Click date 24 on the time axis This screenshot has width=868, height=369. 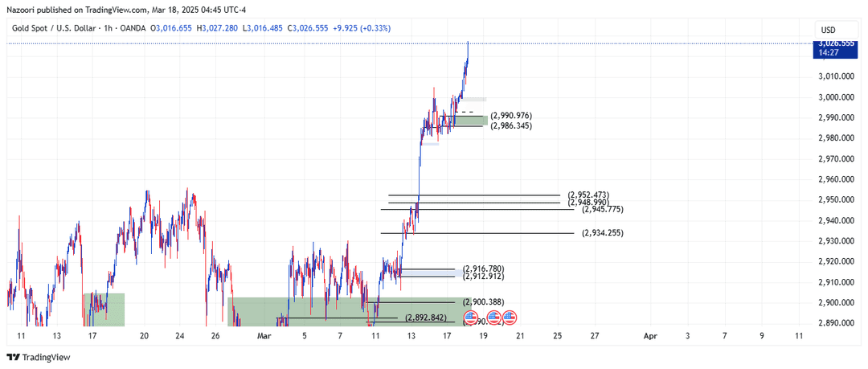coord(181,336)
